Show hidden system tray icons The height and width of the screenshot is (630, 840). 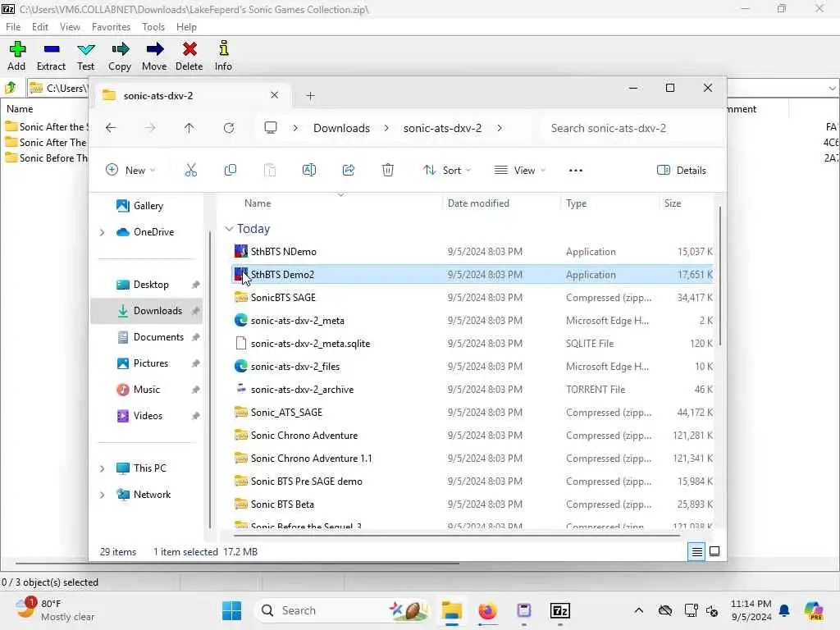[638, 610]
